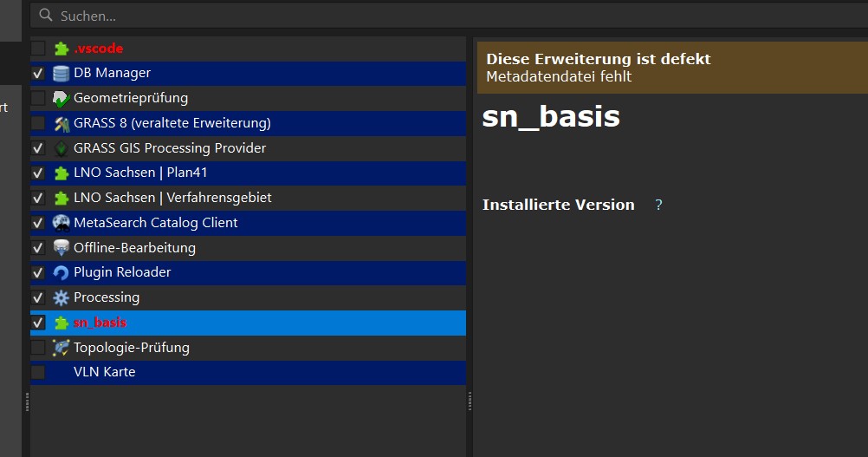Screen dimensions: 868x457
Task: Click the GRASS 8 plugin icon
Action: click(61, 123)
